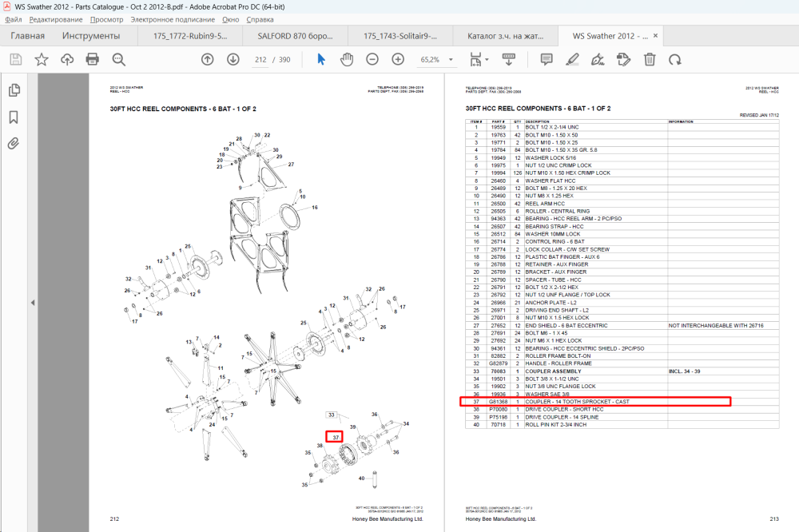Viewport: 799px width, 532px height.
Task: Open page thumbnails side panel
Action: tap(14, 90)
